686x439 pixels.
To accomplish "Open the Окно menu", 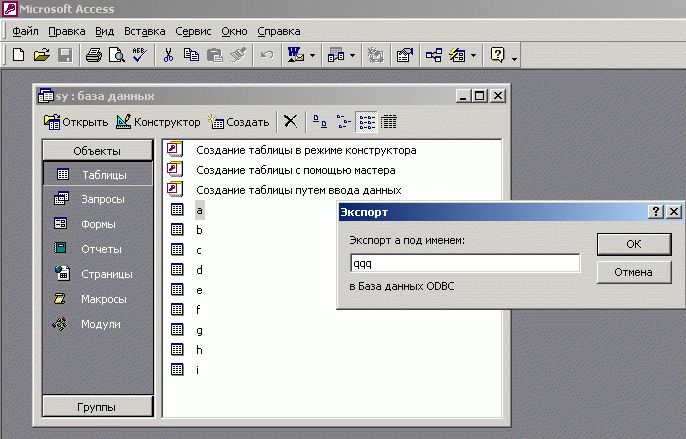I will click(x=234, y=32).
